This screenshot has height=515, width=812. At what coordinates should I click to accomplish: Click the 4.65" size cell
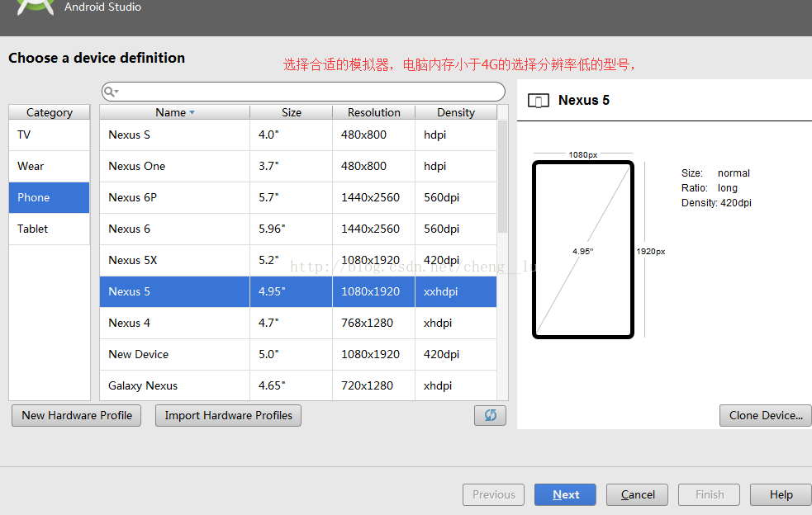[x=291, y=385]
